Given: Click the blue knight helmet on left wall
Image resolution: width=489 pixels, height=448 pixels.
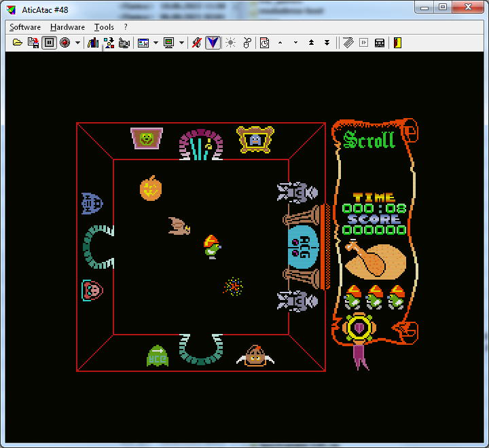Looking at the screenshot, I should pyautogui.click(x=92, y=203).
